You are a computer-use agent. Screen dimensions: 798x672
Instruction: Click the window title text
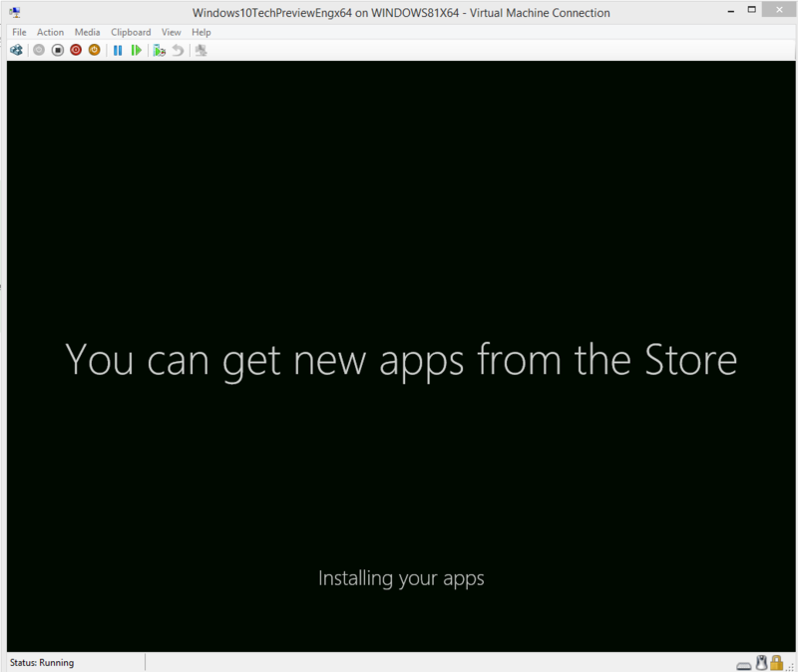pyautogui.click(x=401, y=13)
